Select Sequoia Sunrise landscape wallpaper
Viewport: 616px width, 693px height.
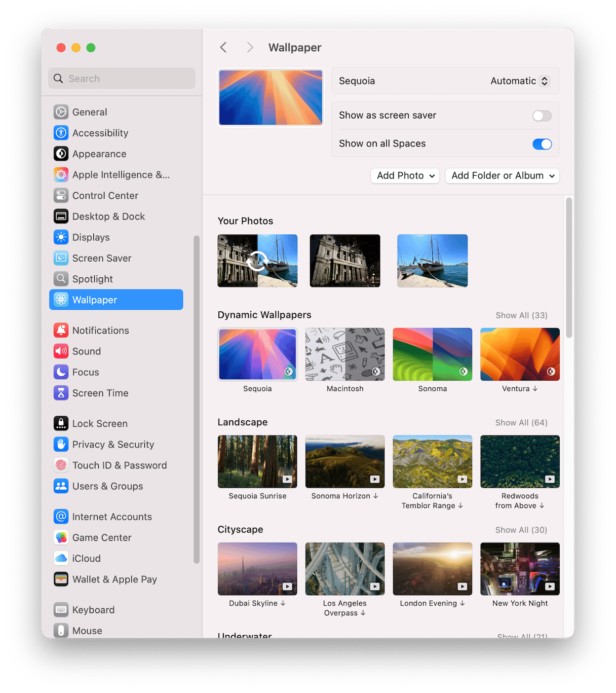pyautogui.click(x=257, y=461)
